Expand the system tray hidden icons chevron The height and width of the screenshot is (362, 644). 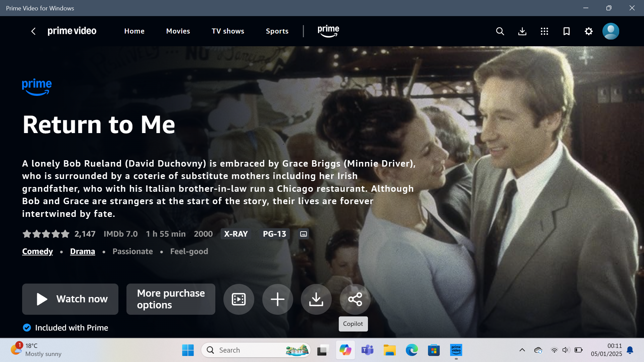pos(522,350)
